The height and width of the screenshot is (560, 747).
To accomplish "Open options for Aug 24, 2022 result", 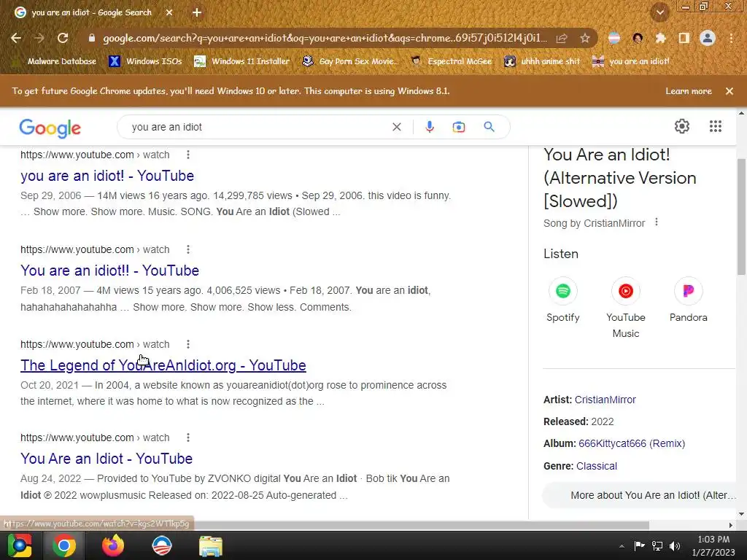I will coord(188,437).
